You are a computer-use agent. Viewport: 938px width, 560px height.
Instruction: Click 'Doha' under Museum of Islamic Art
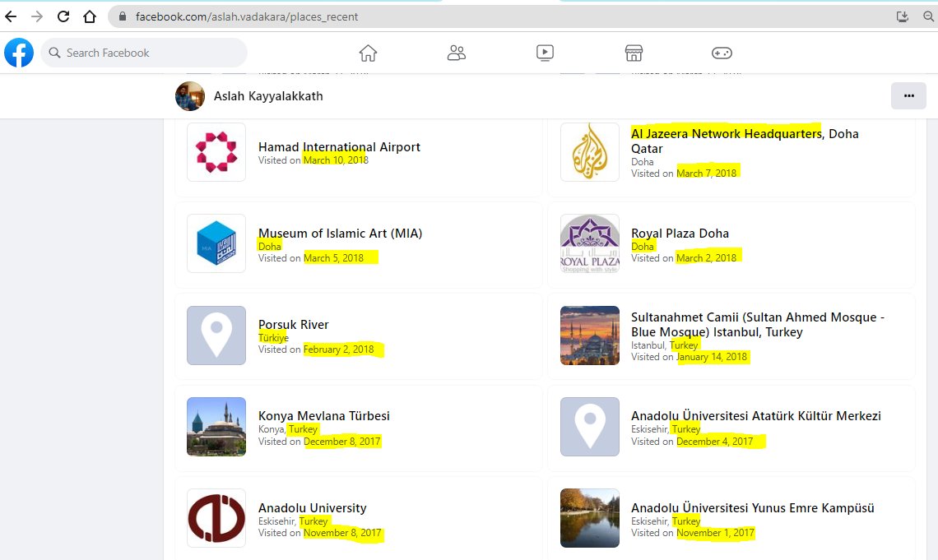point(270,246)
